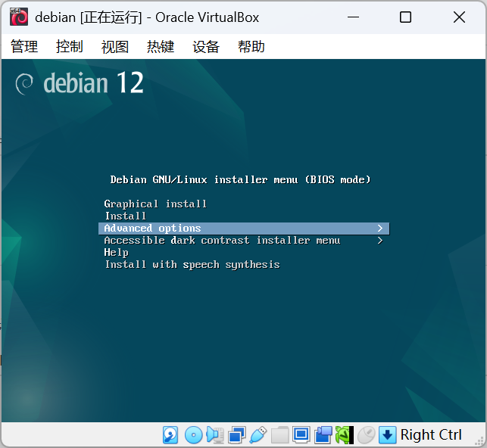Screen dimensions: 487x448
Task: Open the shared folders status icon
Action: 279,435
